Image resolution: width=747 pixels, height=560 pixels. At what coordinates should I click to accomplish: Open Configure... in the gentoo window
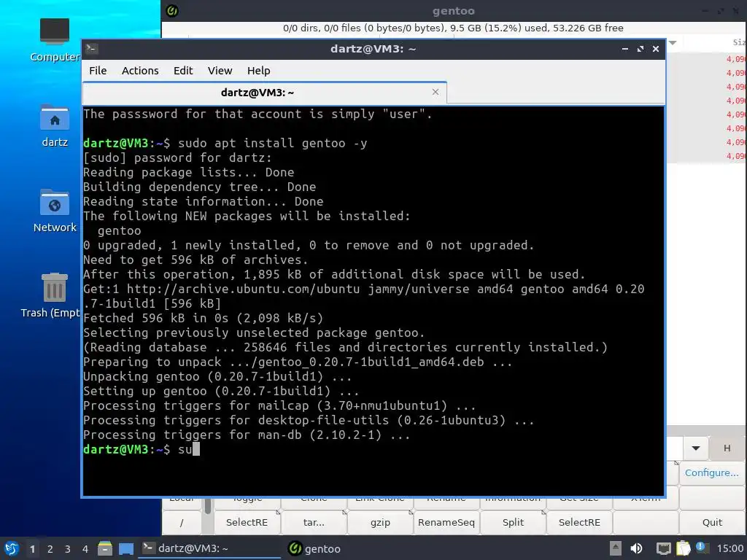point(711,472)
